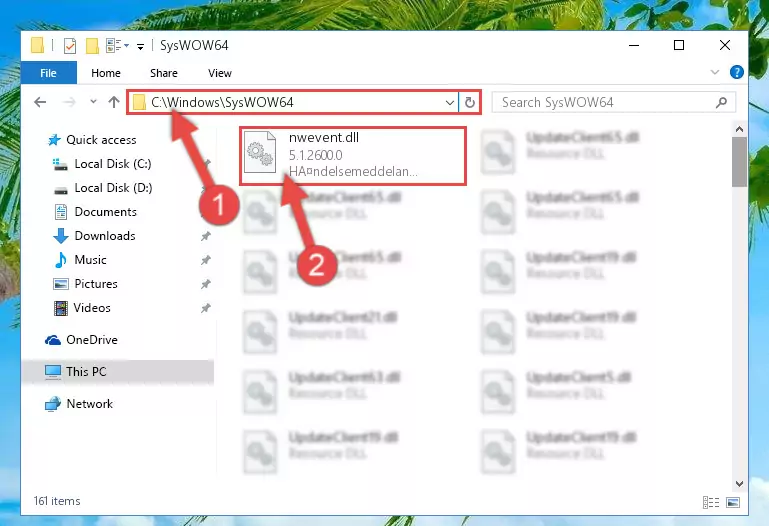Refresh the SysWOW64 folder view
769x526 pixels.
point(469,102)
